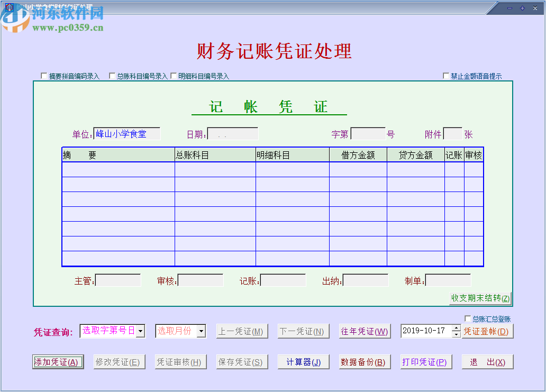This screenshot has height=392, width=546.
Task: Click the 添加凭证(A) button
Action: (x=58, y=361)
